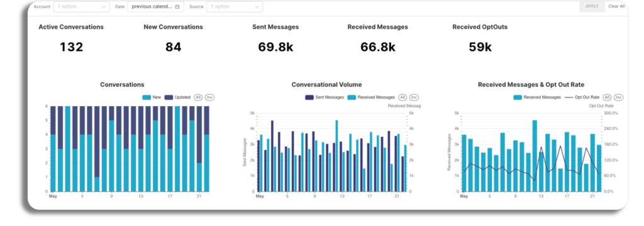The width and height of the screenshot is (644, 226).
Task: Toggle the Opt Out Rate legend item
Action: click(x=582, y=97)
